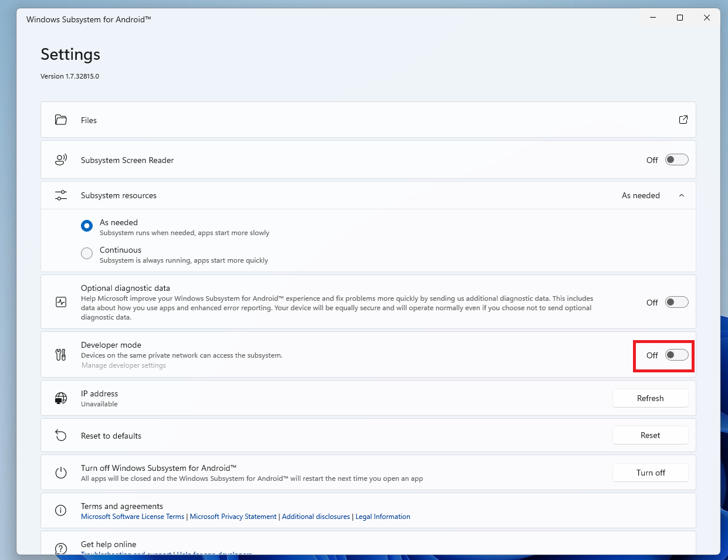Click the Subsystem resources sliders icon
Screen dimensions: 728x560
[x=61, y=195]
